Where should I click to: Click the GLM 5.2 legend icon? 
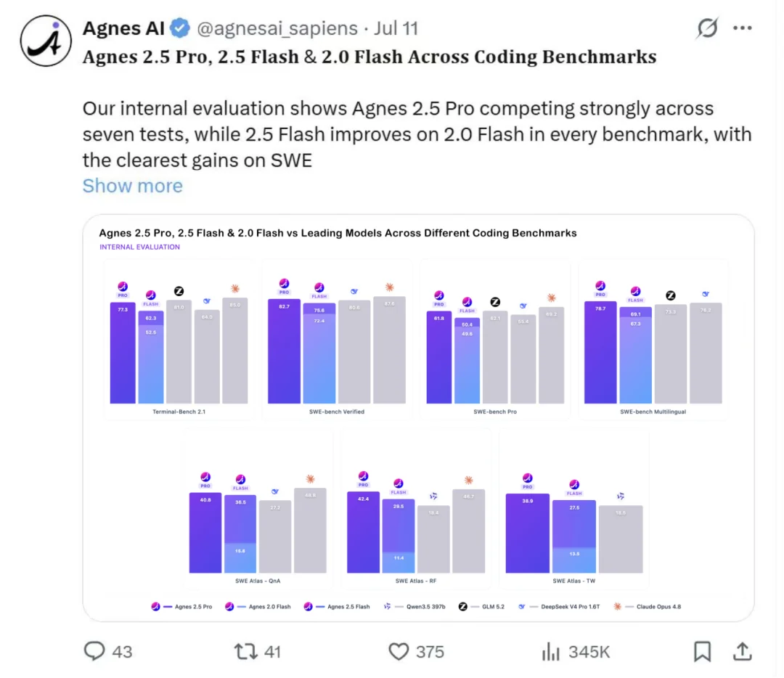(463, 607)
